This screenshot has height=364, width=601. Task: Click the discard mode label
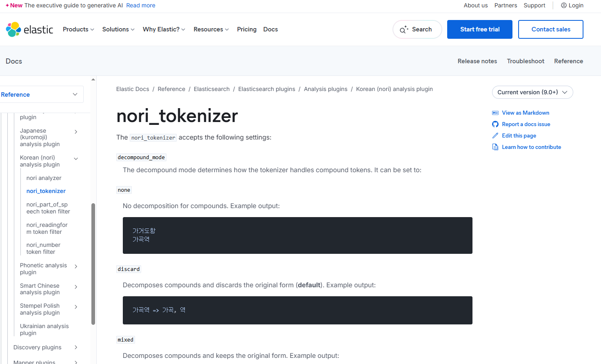[x=129, y=269]
